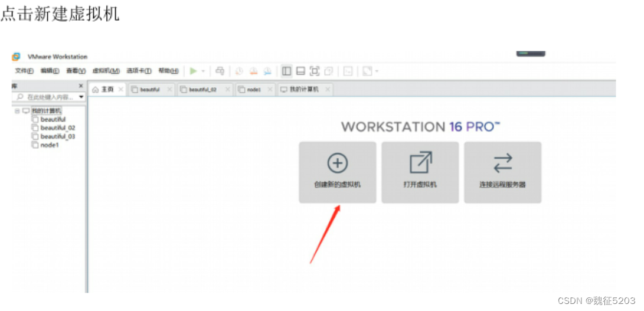Click the full screen mode icon
This screenshot has height=311, width=644.
(315, 71)
